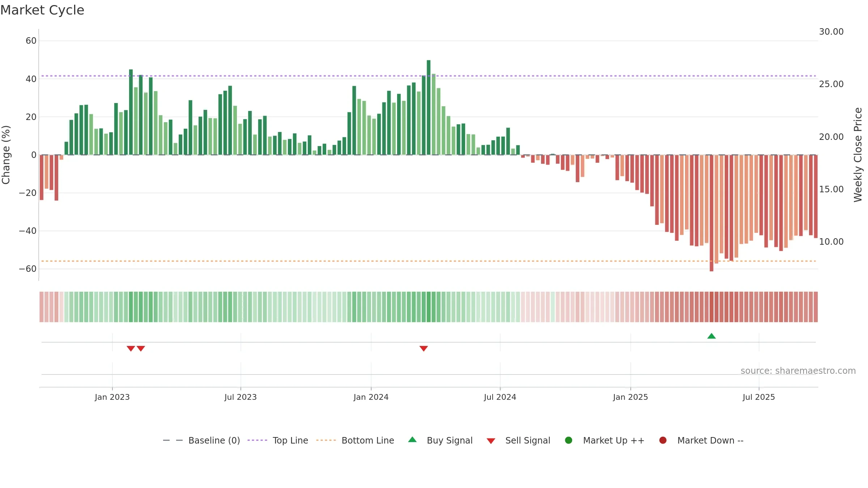Click the 60 label on Change axis
This screenshot has height=488, width=868.
pos(31,41)
